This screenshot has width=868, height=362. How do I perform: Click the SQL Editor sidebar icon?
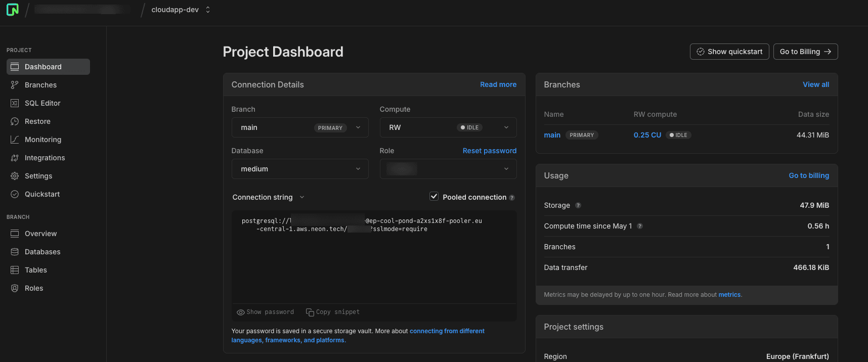[x=15, y=103]
